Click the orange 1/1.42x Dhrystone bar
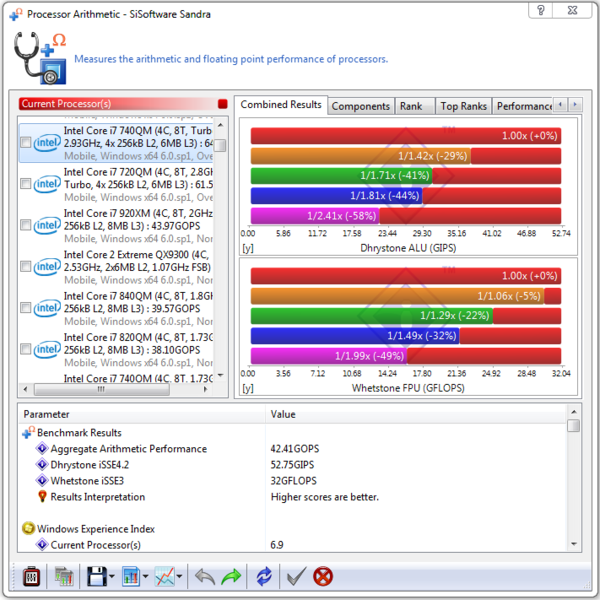 click(x=360, y=156)
